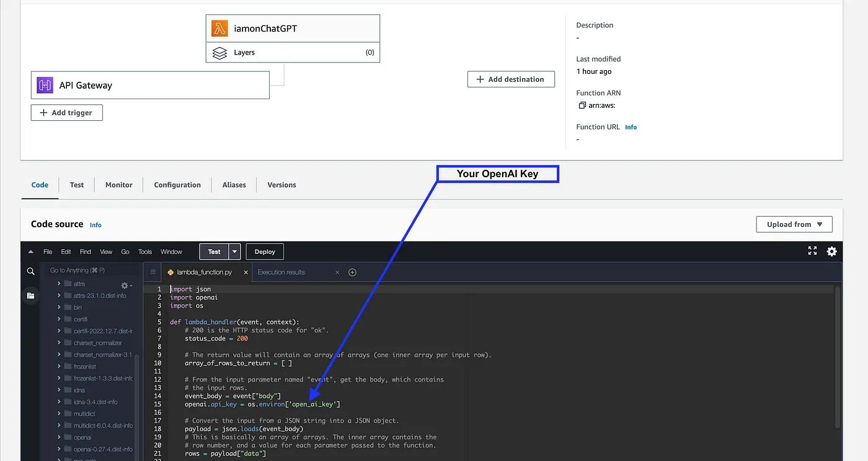Expand the certifi folder
Viewport: 868px width, 461px height.
click(x=59, y=319)
